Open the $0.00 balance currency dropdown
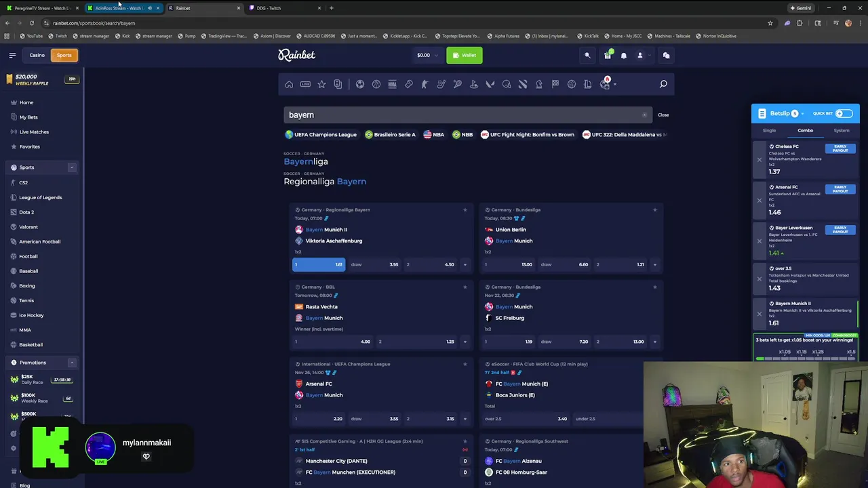 point(428,55)
